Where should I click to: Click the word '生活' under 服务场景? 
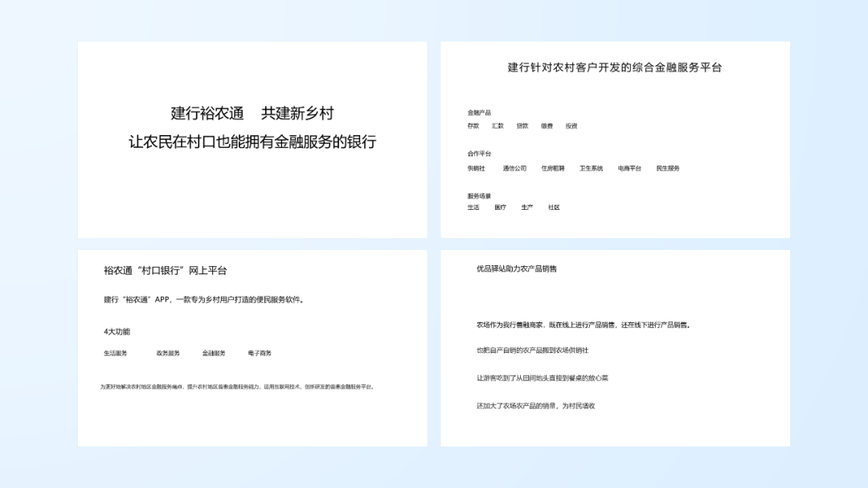[473, 207]
